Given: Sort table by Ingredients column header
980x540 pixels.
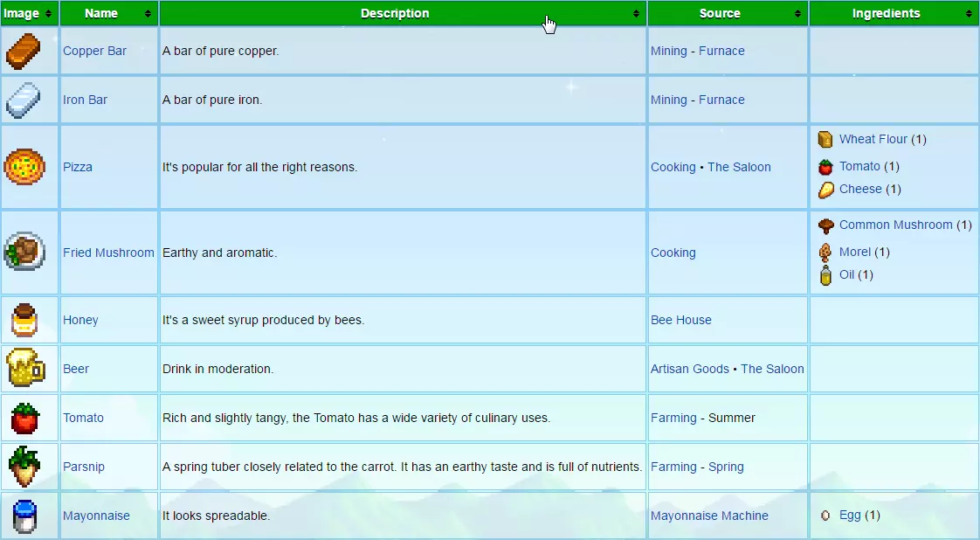Looking at the screenshot, I should (894, 13).
